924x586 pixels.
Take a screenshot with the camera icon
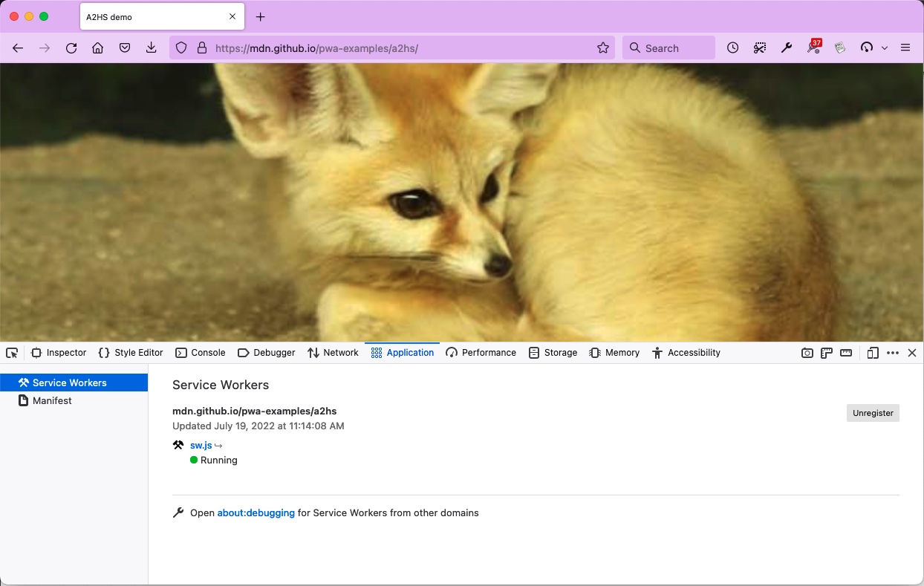click(807, 353)
